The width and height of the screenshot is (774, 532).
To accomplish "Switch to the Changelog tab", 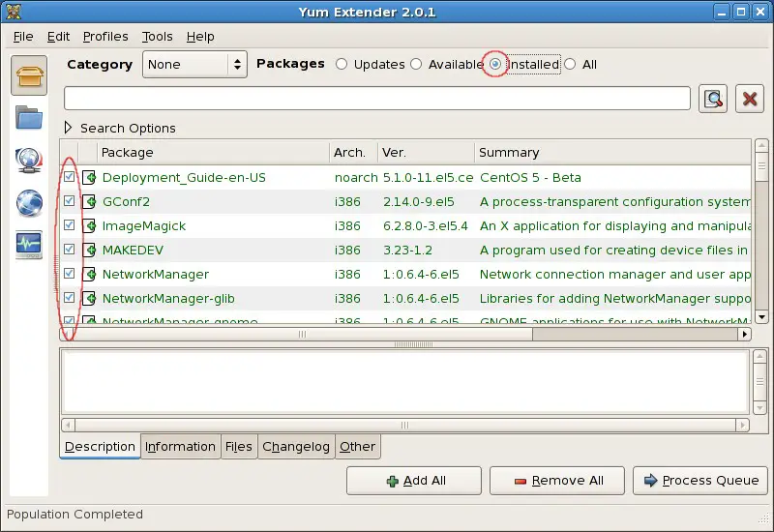I will (296, 446).
